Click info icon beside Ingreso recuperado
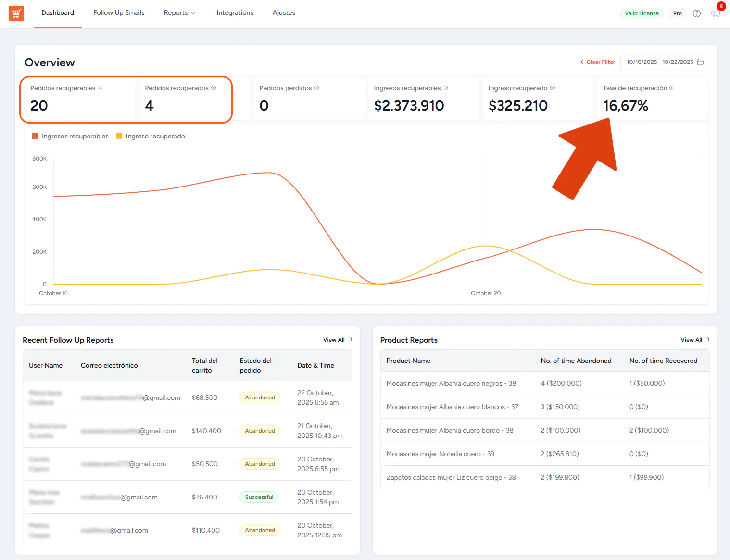Screen dimensions: 730x560 pyautogui.click(x=553, y=88)
